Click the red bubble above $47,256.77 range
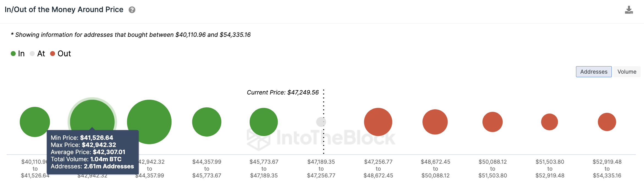 tap(378, 122)
